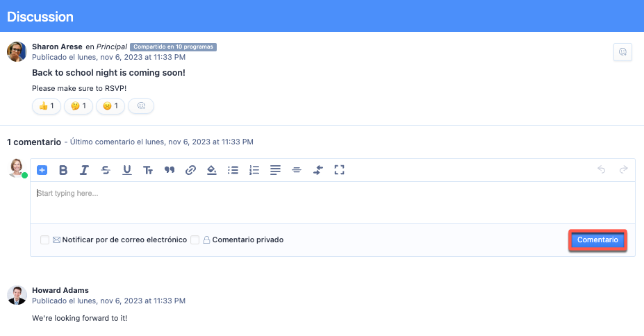Open the blue plus insert menu

click(42, 170)
